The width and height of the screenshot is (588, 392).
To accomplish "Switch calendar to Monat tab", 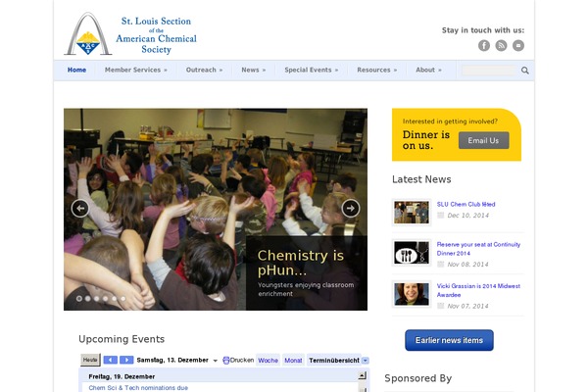I will pyautogui.click(x=293, y=361).
